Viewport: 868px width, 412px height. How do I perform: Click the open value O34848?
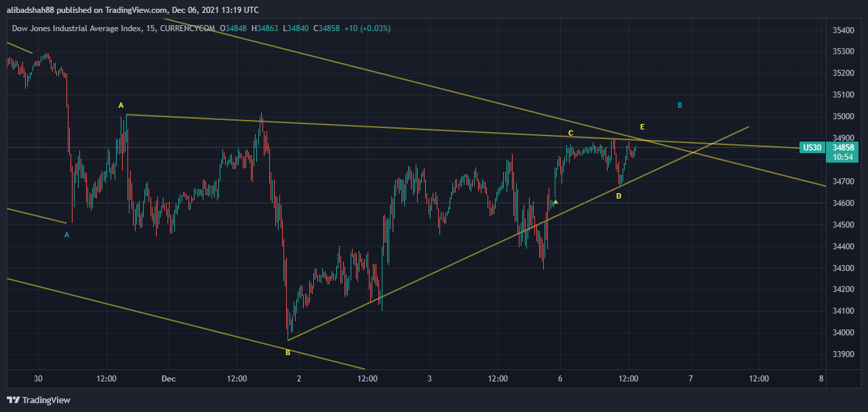pos(235,28)
